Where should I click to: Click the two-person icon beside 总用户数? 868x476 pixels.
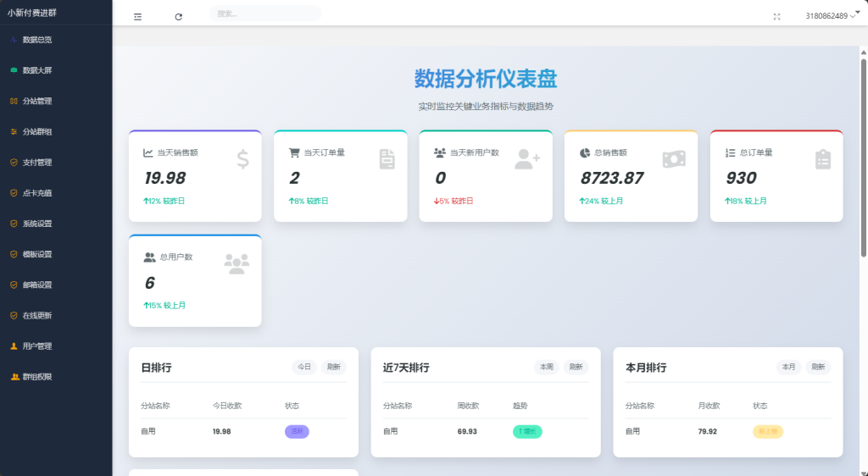pos(149,257)
